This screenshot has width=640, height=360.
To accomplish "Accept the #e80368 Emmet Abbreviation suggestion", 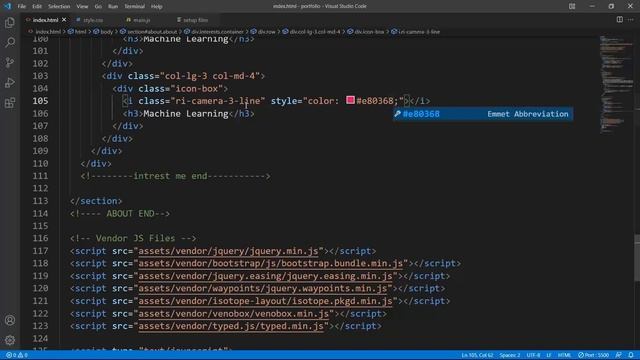I will [x=483, y=114].
